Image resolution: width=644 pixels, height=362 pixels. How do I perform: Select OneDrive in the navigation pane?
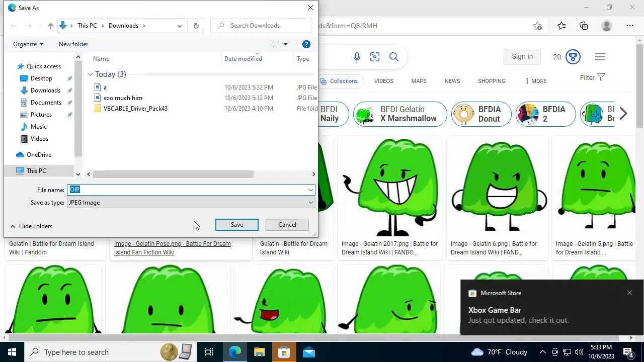pyautogui.click(x=39, y=155)
